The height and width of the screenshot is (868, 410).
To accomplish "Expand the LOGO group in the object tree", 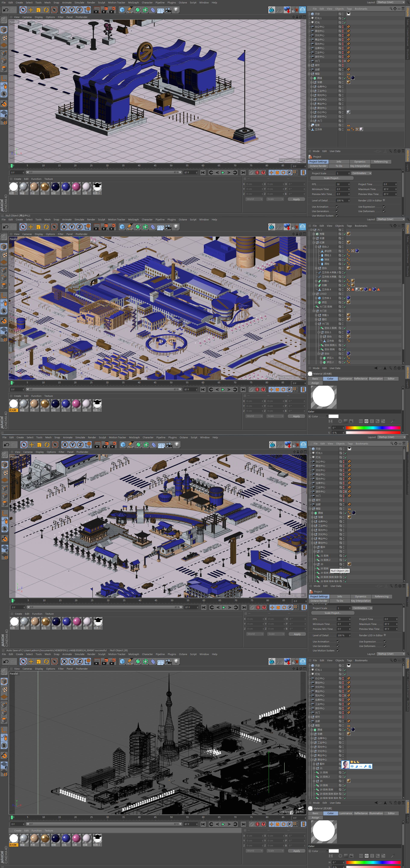I will pyautogui.click(x=314, y=294).
